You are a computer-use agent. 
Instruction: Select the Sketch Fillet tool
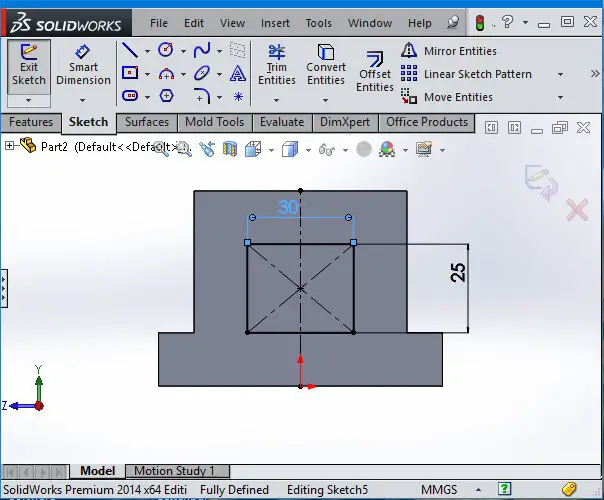202,96
